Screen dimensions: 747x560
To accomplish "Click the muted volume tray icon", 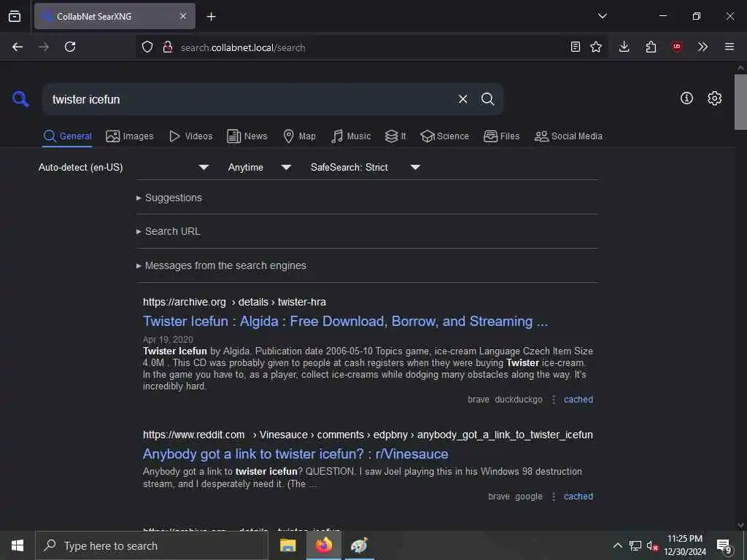I will [652, 545].
